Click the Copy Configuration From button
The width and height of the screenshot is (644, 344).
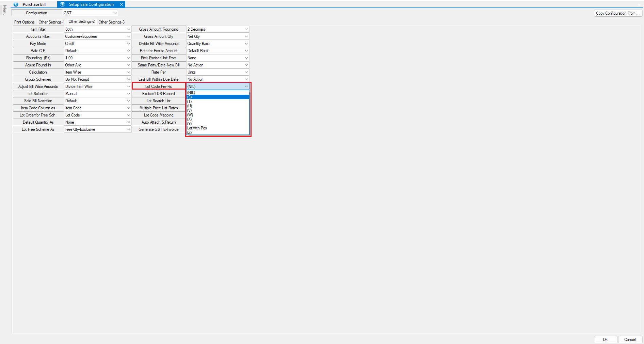pyautogui.click(x=617, y=13)
